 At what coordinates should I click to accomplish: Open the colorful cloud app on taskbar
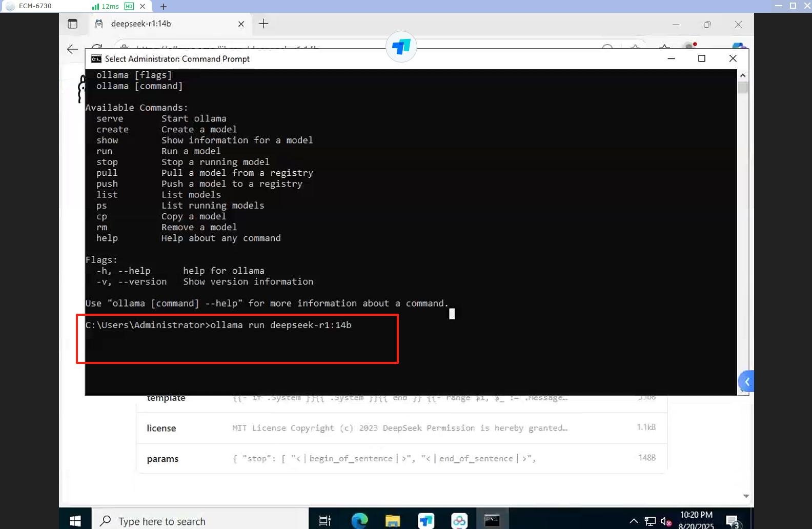point(459,521)
